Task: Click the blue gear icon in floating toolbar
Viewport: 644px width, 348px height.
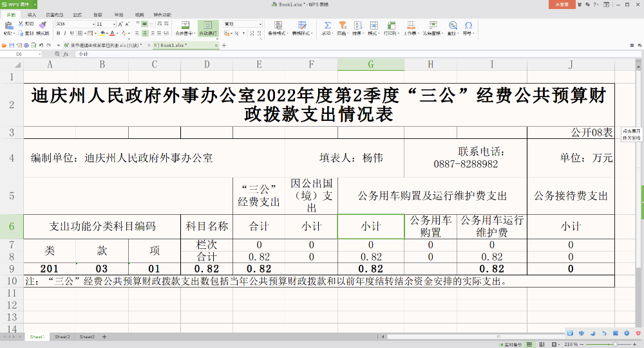Action: pos(627,333)
